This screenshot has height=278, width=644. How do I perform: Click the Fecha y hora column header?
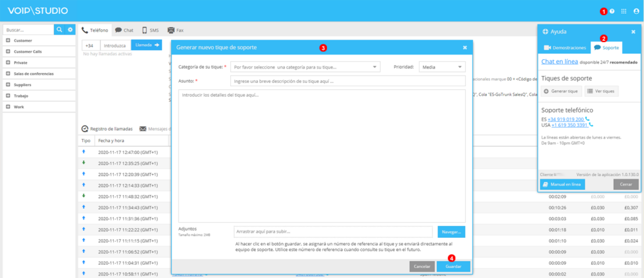point(131,140)
